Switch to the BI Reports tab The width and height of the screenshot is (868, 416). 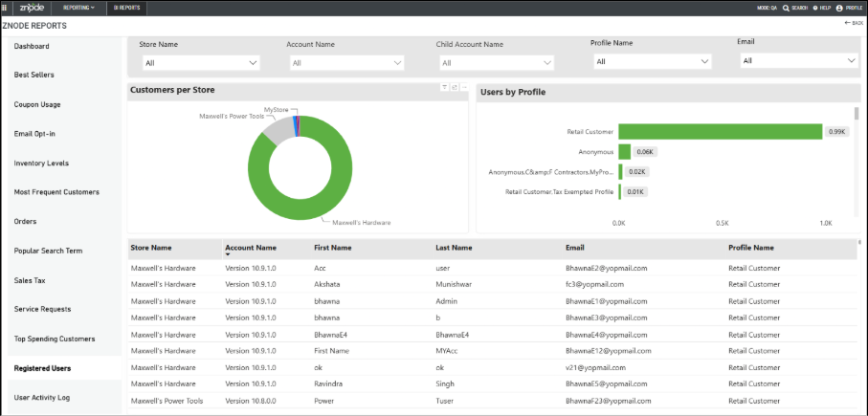coord(126,8)
